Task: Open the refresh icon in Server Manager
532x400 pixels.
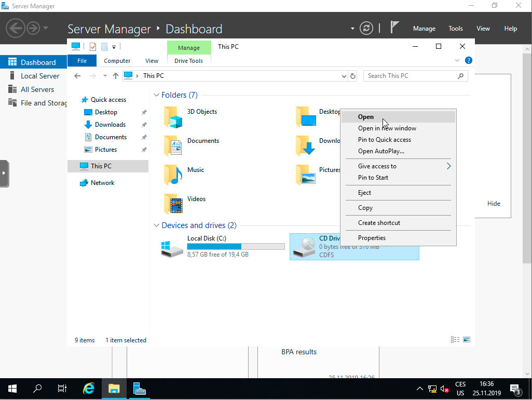Action: 366,28
